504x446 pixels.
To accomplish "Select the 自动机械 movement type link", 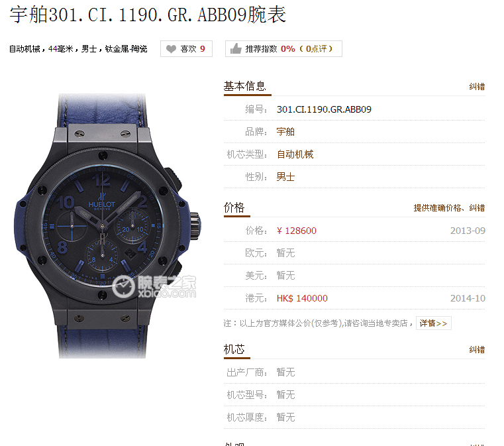I will [x=295, y=154].
